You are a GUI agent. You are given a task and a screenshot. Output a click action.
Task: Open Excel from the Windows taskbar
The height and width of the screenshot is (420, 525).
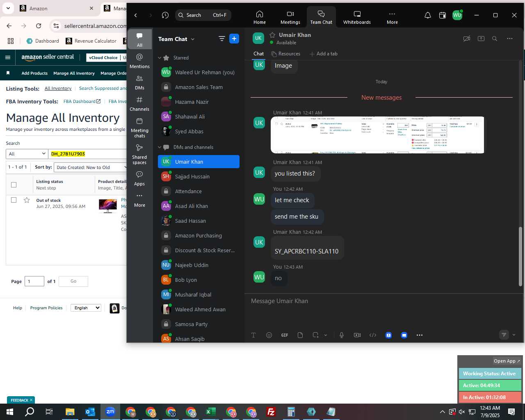click(211, 412)
